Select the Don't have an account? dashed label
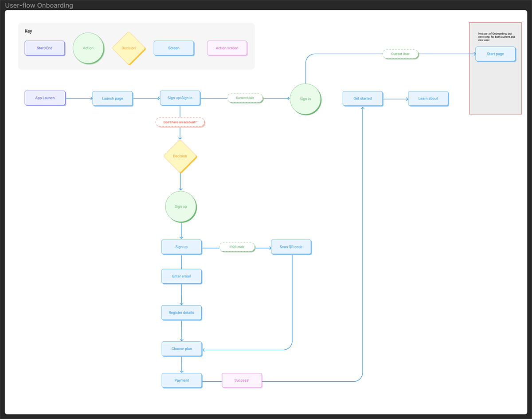Image resolution: width=532 pixels, height=419 pixels. point(180,122)
